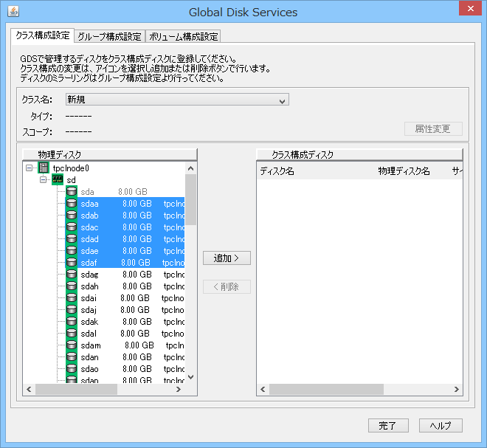Viewport: 487px width, 448px height.
Task: Click the tpclnode0 node server icon
Action: click(44, 168)
